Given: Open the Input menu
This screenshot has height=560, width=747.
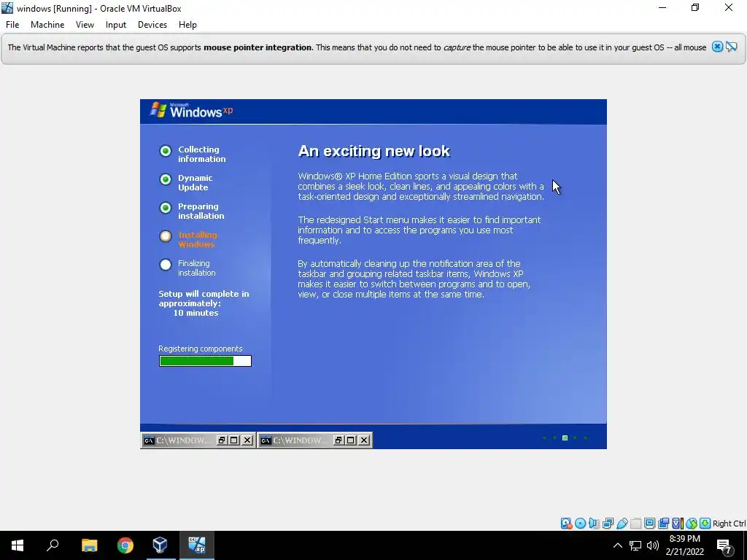Looking at the screenshot, I should coord(116,25).
